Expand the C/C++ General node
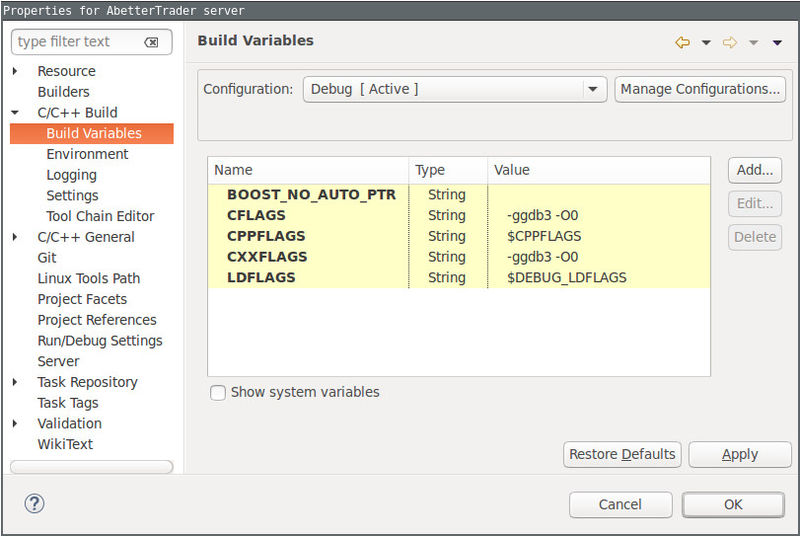 tap(15, 237)
